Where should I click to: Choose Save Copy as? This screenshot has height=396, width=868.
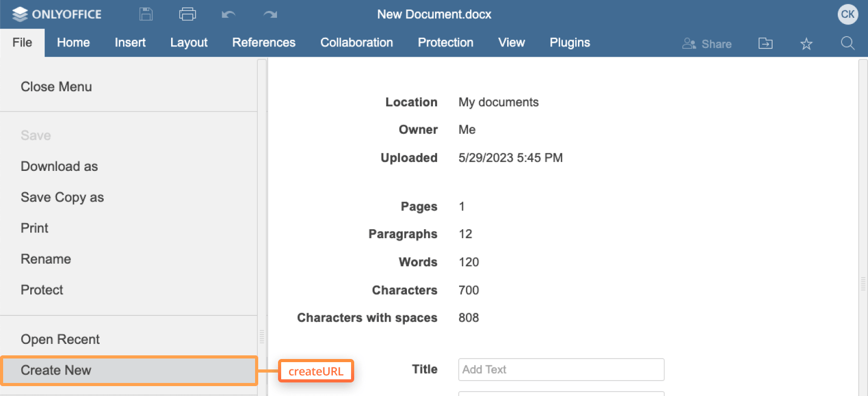tap(128, 197)
